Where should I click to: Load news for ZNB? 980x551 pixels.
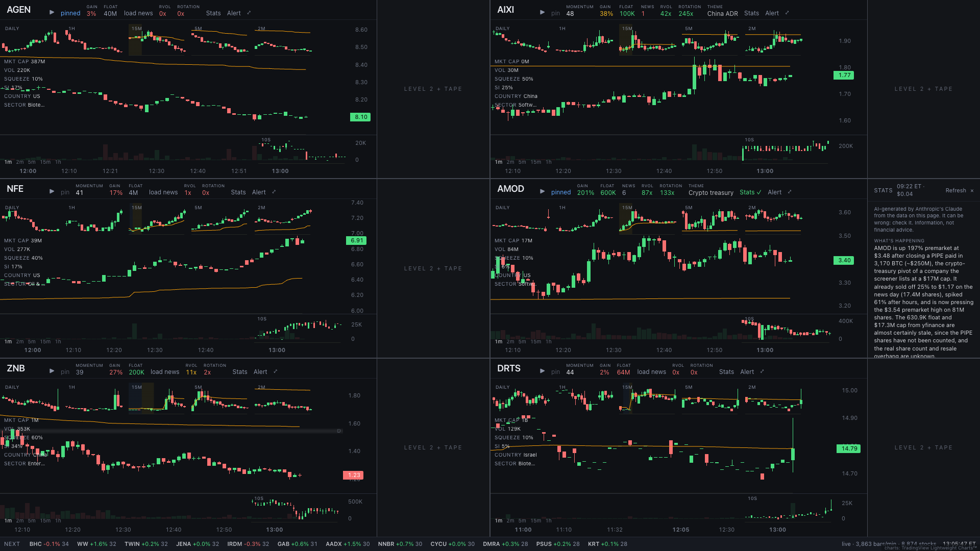point(165,372)
